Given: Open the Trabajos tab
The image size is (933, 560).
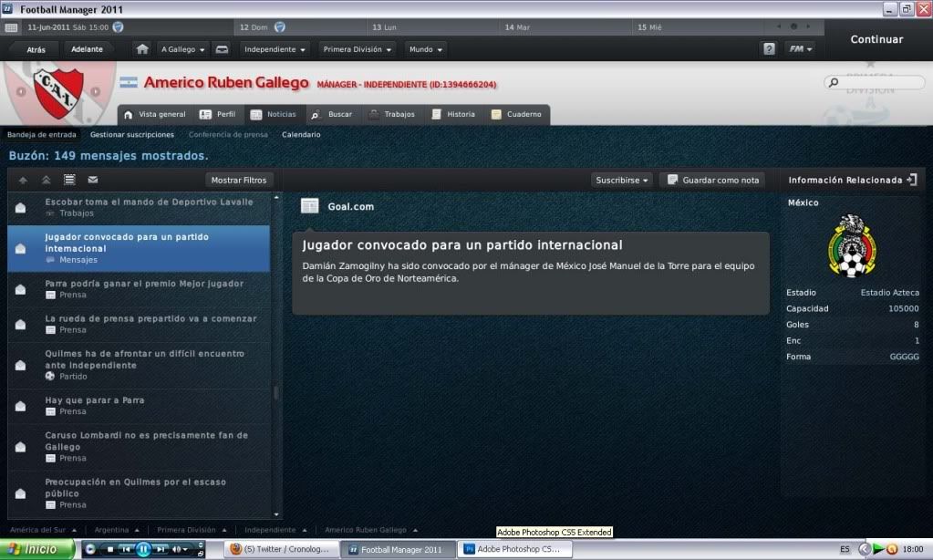Looking at the screenshot, I should (391, 114).
